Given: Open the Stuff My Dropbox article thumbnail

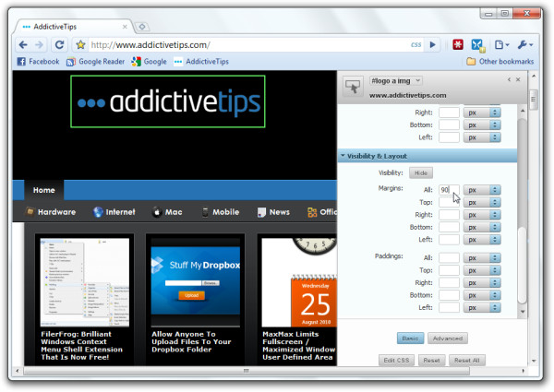Looking at the screenshot, I should click(196, 282).
